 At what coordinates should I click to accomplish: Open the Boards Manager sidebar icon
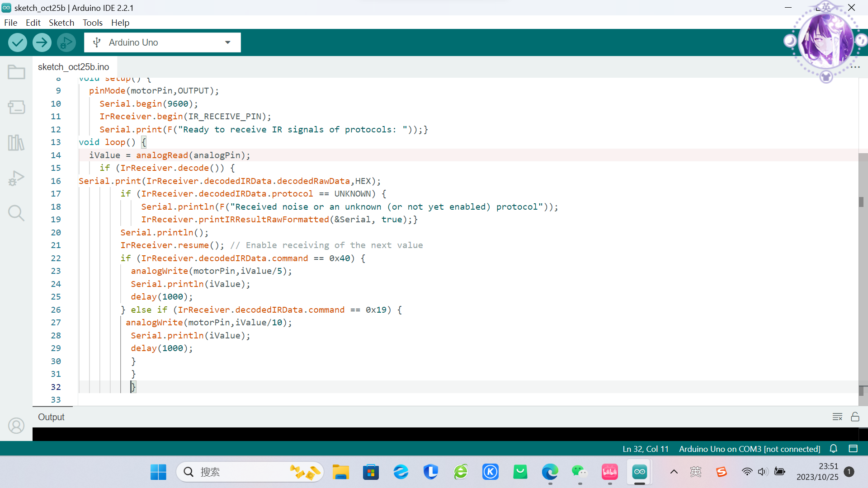point(16,108)
